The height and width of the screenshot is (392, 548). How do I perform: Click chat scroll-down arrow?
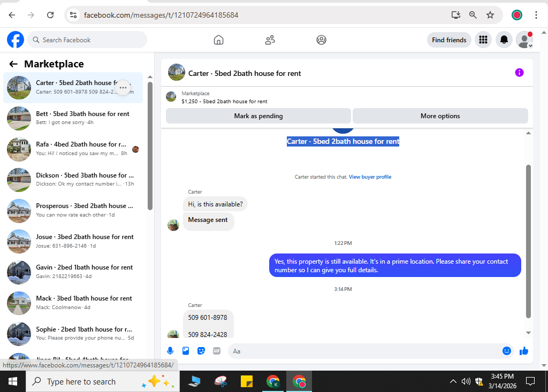coord(528,333)
